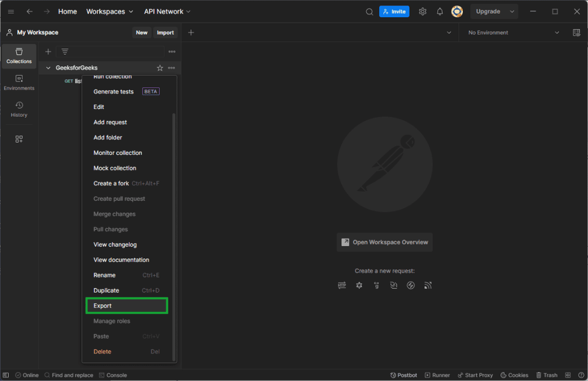Go forward with the right arrow

(x=47, y=11)
